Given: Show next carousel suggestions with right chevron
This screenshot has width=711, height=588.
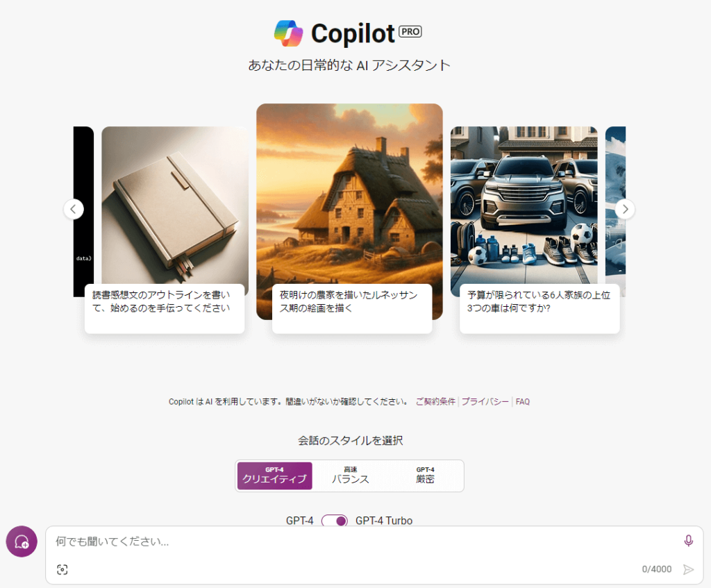Looking at the screenshot, I should tap(625, 209).
